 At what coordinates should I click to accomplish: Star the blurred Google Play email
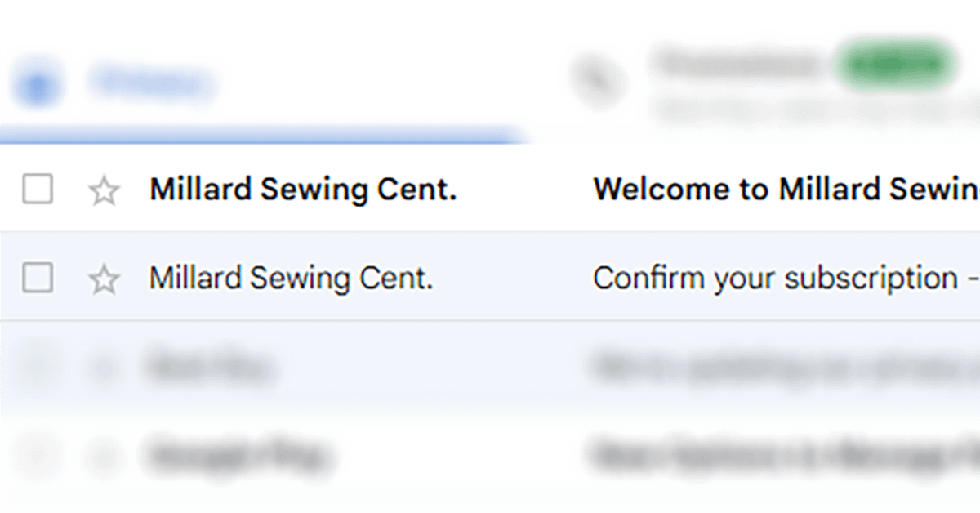(x=104, y=455)
